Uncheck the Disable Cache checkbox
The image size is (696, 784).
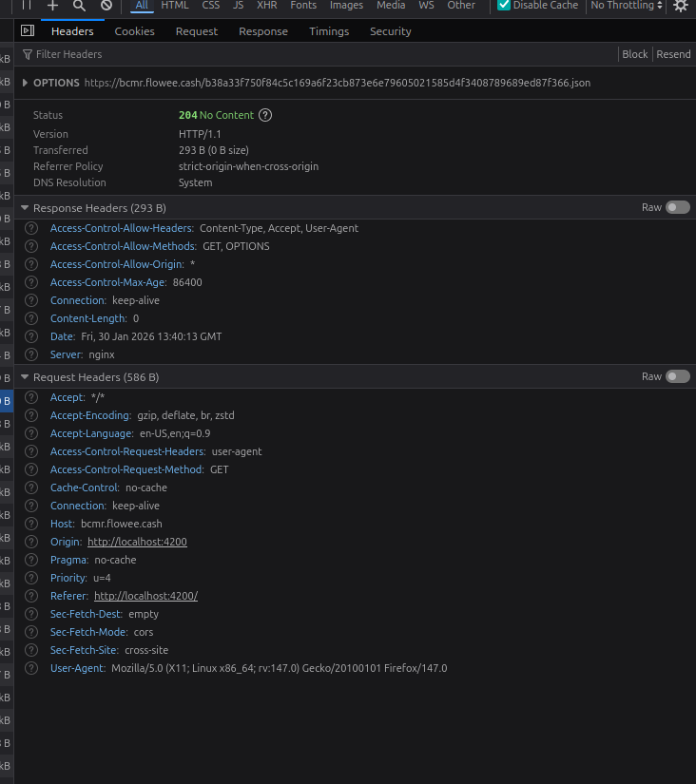(x=504, y=6)
